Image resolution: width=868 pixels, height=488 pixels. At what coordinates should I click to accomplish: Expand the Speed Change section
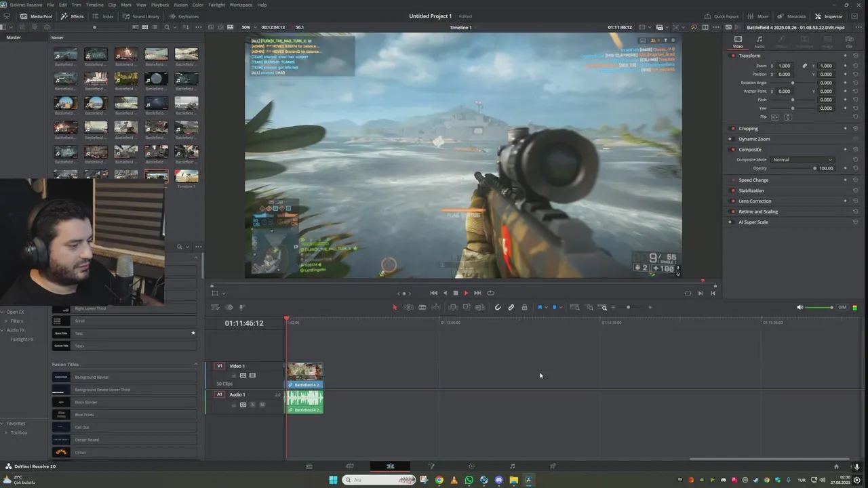click(753, 180)
